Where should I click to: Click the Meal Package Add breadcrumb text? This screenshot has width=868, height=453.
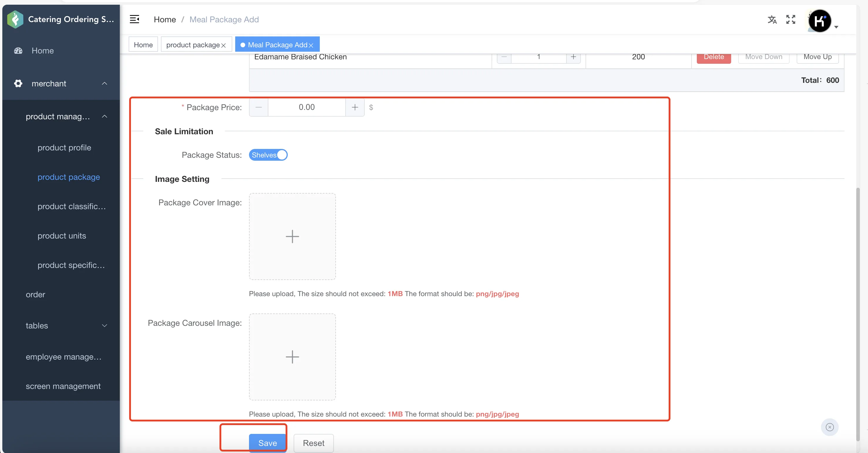pyautogui.click(x=224, y=20)
